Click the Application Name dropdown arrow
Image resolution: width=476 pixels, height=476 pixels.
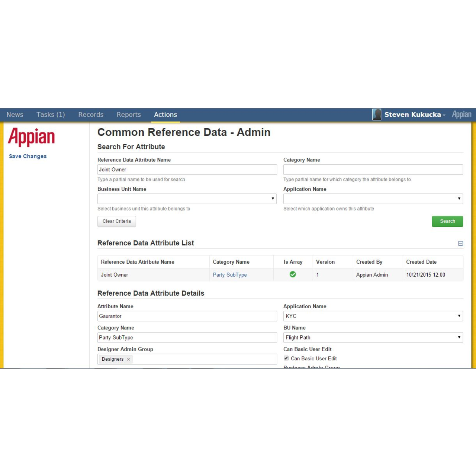pos(458,199)
